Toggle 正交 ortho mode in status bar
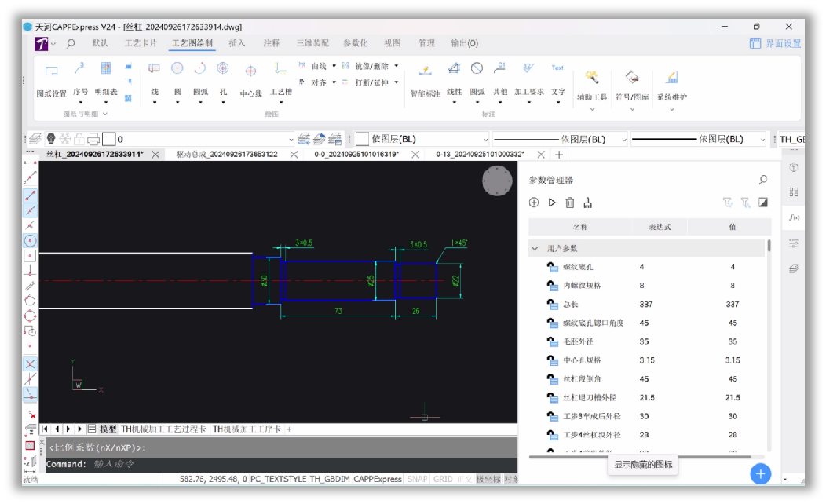 click(464, 479)
